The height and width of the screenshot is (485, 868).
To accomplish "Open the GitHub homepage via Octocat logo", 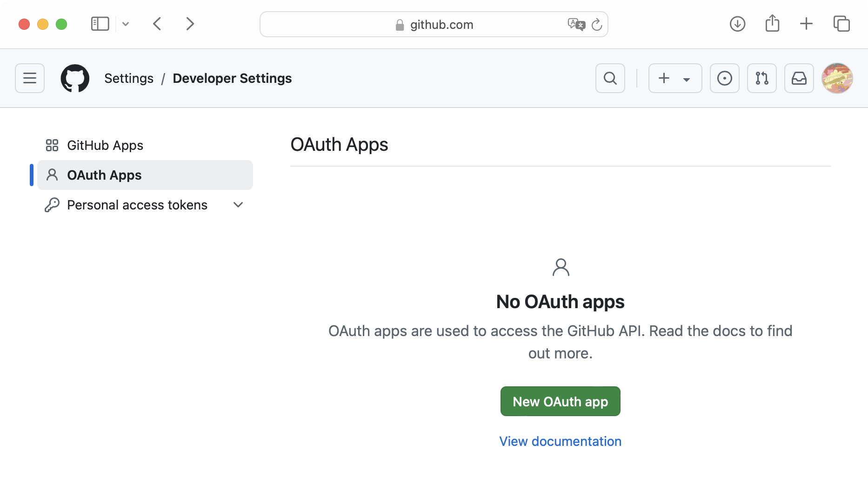I will 75,78.
